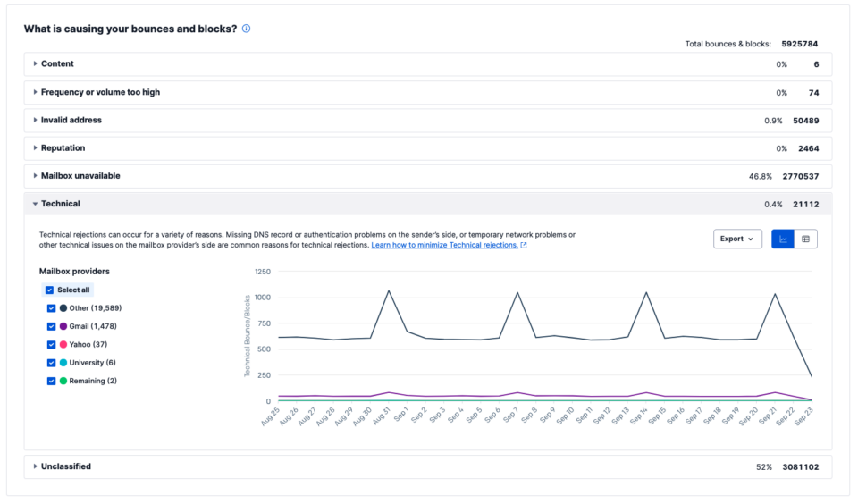Uncheck the Select all checkbox
Screen dimensions: 858x504
pyautogui.click(x=48, y=290)
